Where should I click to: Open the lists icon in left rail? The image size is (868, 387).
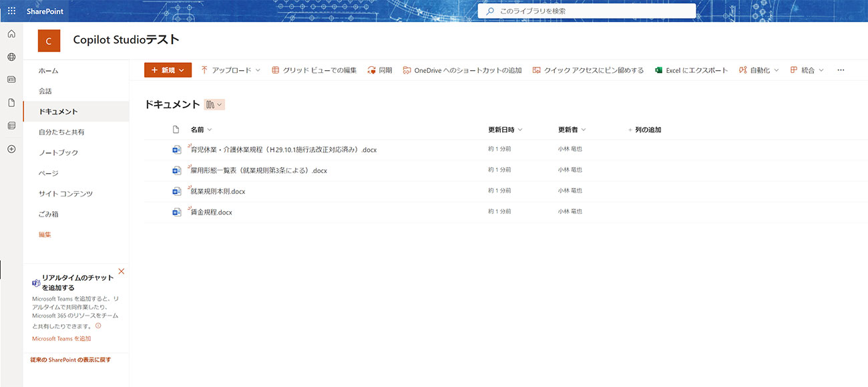[x=11, y=126]
